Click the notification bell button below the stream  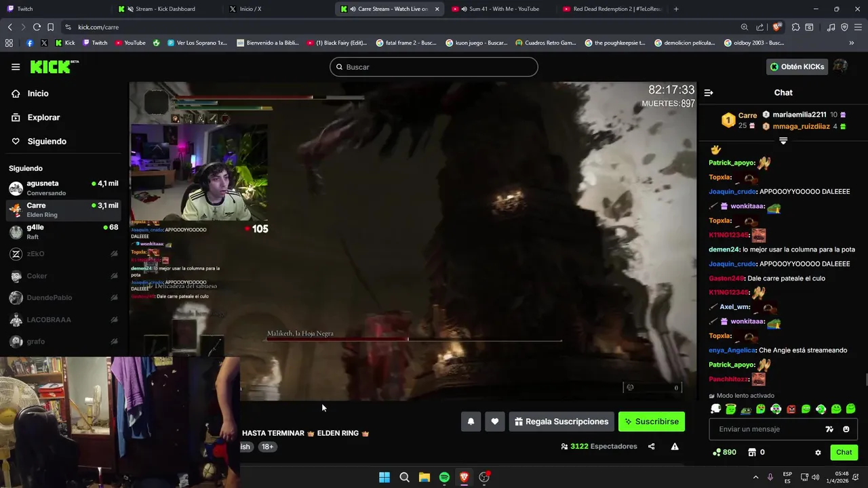pos(471,422)
